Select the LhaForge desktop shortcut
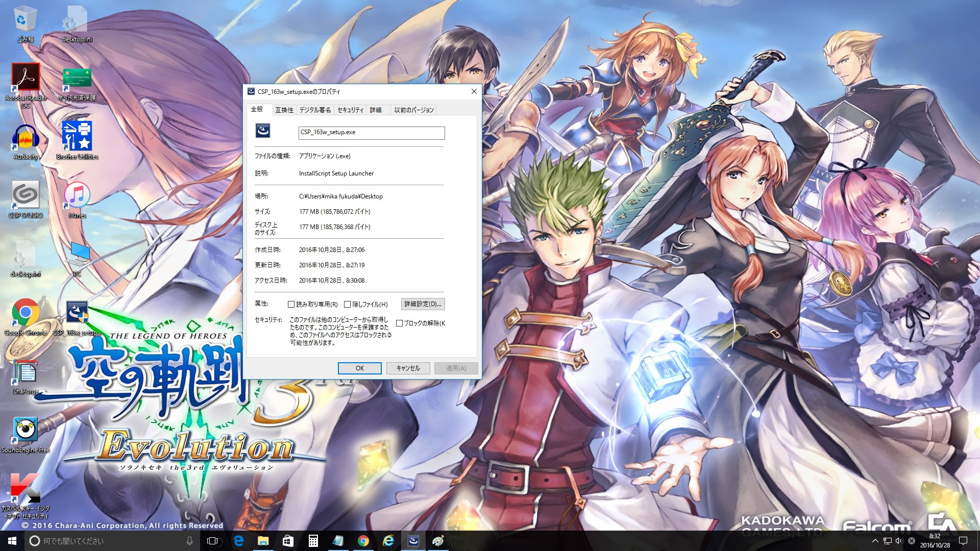 click(x=26, y=377)
